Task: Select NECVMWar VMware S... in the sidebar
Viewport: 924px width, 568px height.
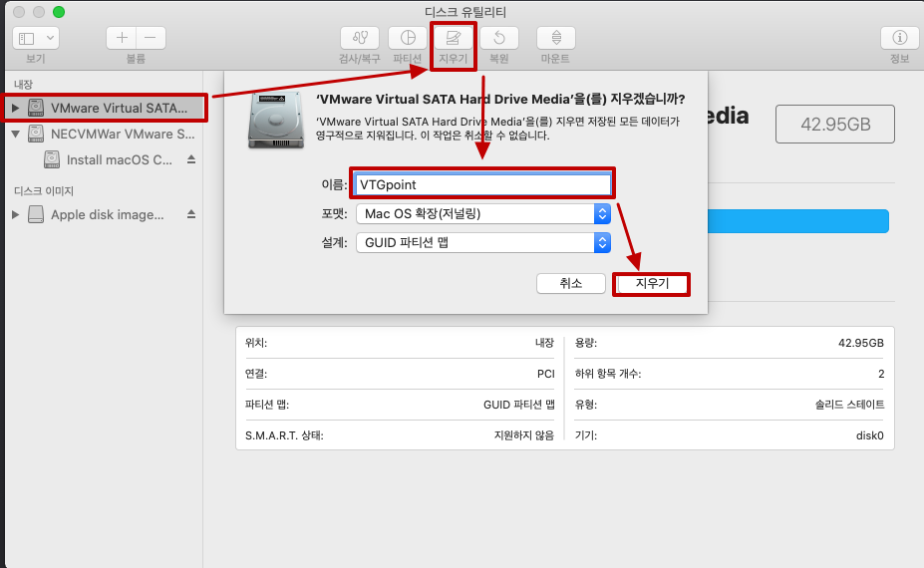Action: coord(123,134)
